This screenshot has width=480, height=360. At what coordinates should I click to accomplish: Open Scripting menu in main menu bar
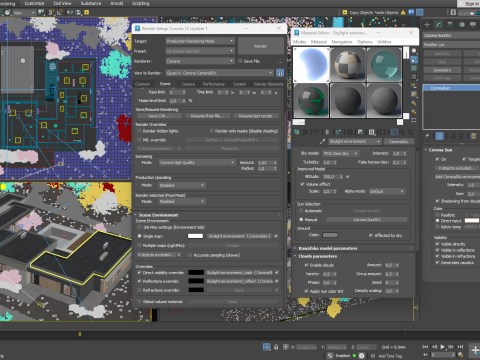[140, 3]
